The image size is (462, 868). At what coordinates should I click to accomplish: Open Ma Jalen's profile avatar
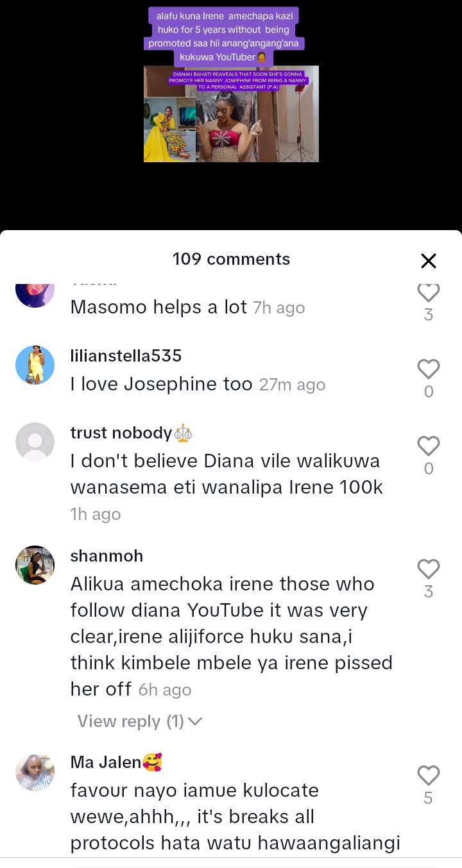click(x=35, y=771)
